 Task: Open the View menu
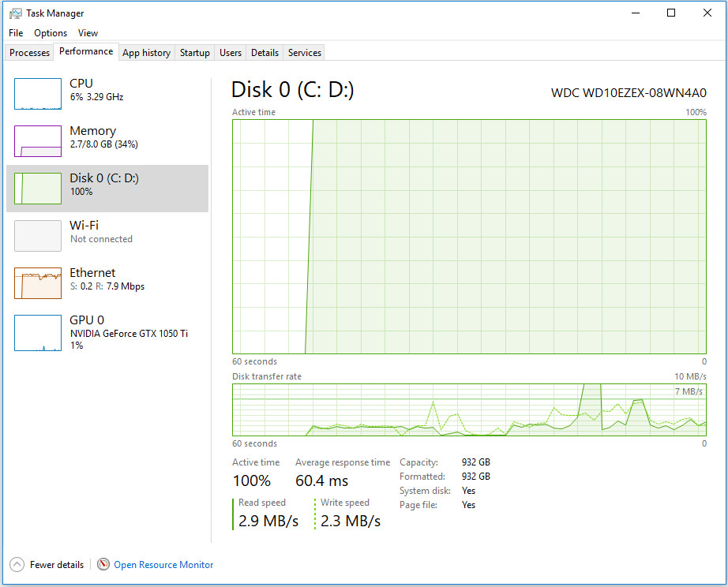tap(88, 33)
